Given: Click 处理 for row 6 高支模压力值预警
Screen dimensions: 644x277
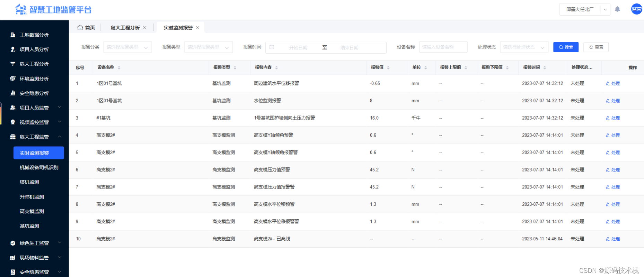Looking at the screenshot, I should (613, 170).
